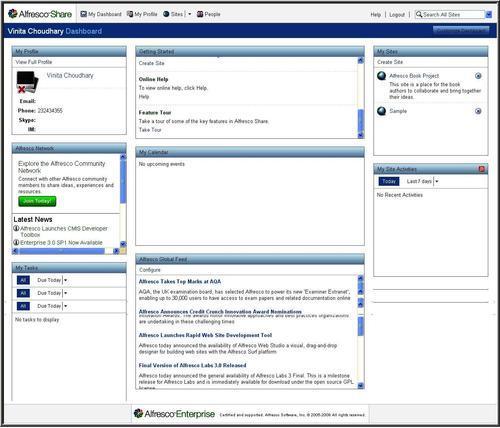The image size is (500, 428).
Task: Open the Last 7 days dropdown
Action: [422, 181]
